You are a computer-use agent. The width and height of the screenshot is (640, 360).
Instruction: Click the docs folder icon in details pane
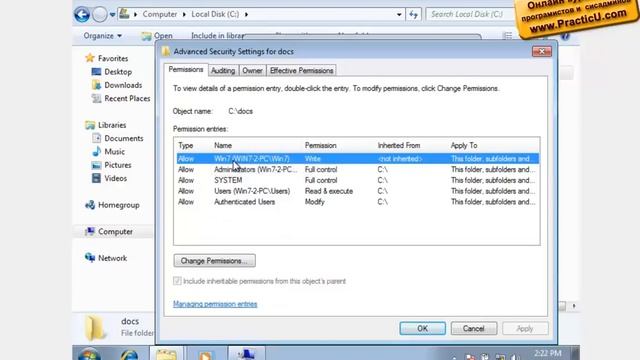click(x=95, y=328)
